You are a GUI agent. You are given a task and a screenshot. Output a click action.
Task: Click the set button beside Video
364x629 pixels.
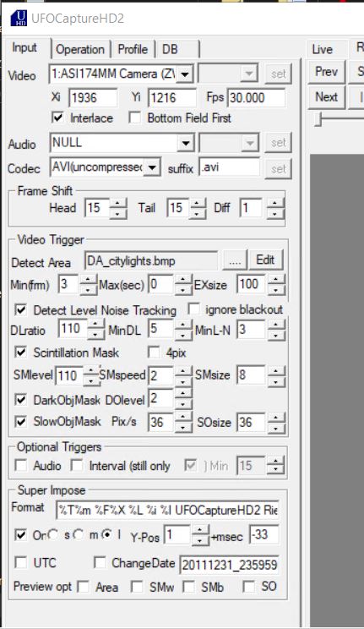pyautogui.click(x=278, y=74)
